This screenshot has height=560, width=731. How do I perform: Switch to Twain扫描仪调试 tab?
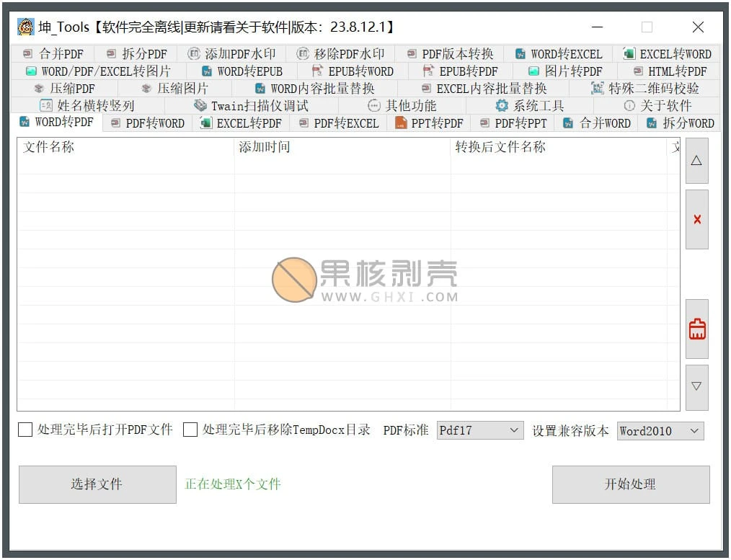[252, 106]
